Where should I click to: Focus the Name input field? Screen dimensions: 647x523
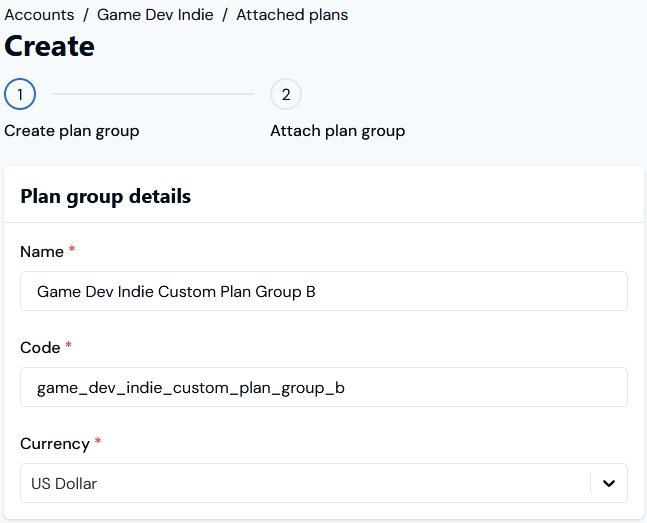[324, 291]
